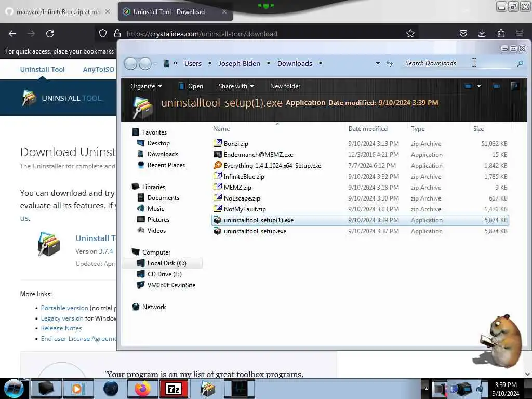This screenshot has width=532, height=399.
Task: Sort files by the Size column
Action: (478, 129)
